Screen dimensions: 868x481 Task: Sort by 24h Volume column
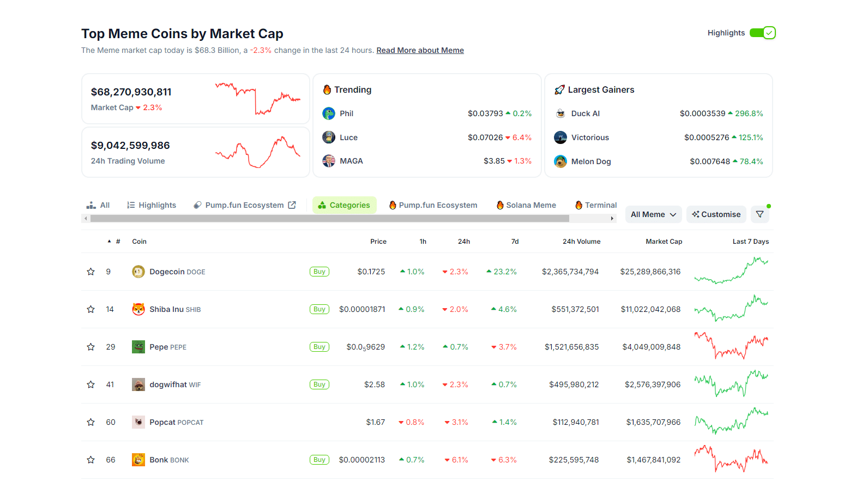(582, 242)
